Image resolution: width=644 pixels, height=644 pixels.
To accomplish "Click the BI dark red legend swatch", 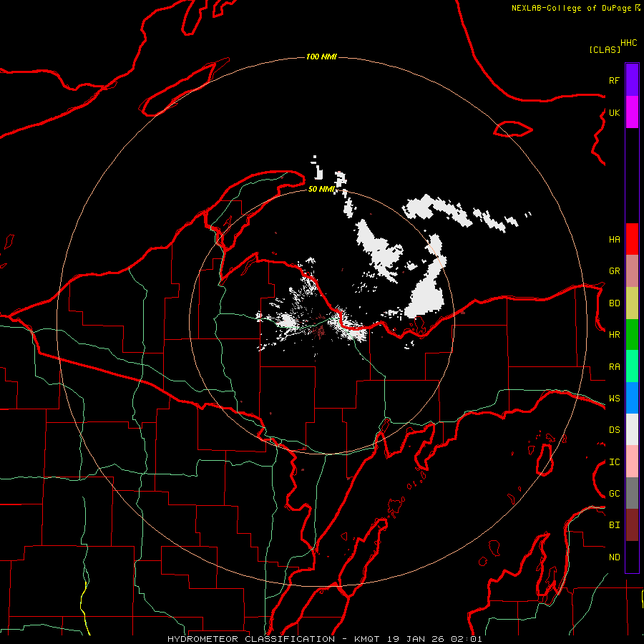I will coord(632,525).
